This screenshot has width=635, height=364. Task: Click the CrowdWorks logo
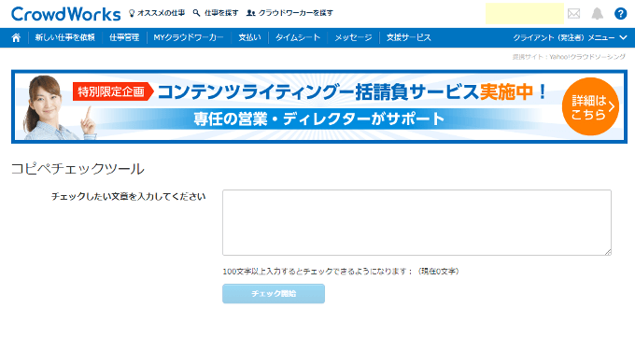[x=66, y=14]
